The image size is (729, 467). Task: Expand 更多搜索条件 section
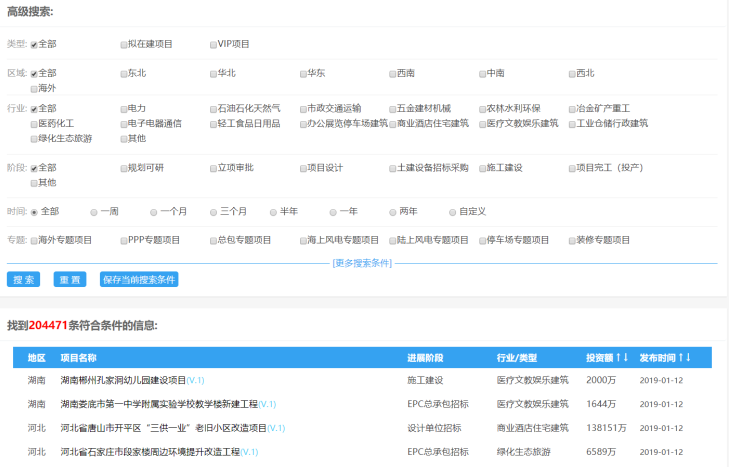[362, 263]
